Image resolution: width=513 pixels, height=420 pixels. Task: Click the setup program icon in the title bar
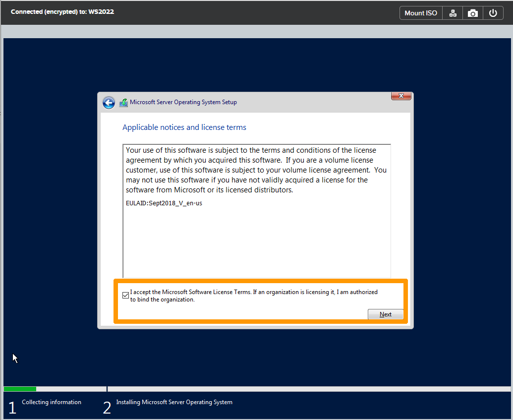pyautogui.click(x=123, y=102)
